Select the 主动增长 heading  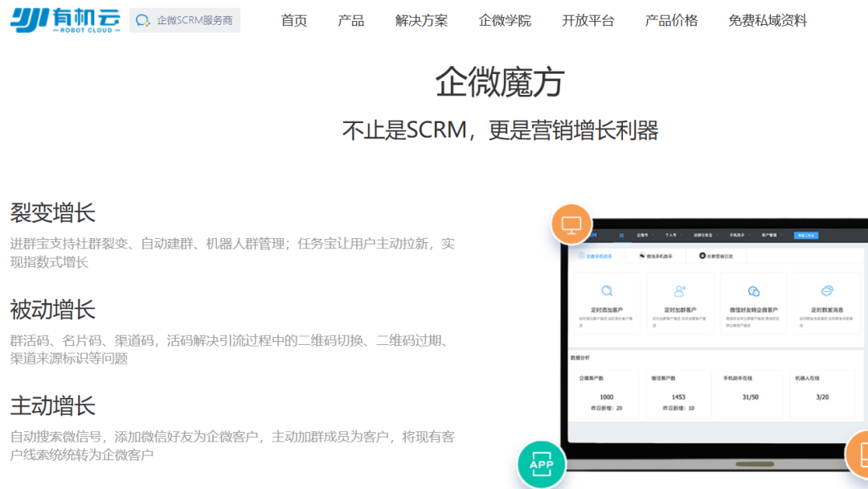[52, 406]
